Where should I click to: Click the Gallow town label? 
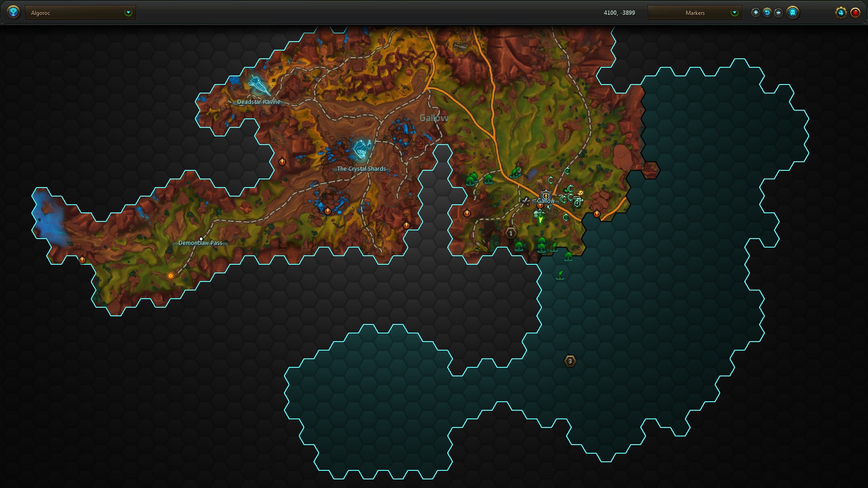coord(546,201)
